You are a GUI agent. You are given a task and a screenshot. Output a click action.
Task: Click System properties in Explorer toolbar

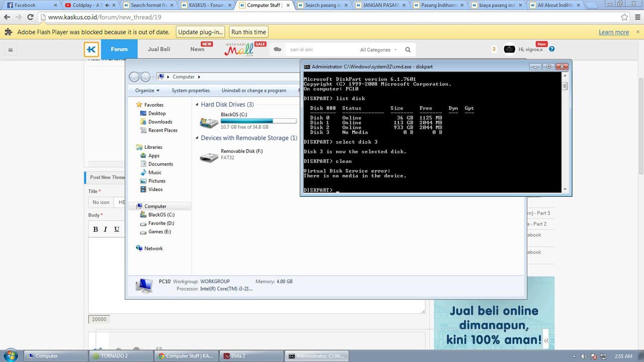[x=191, y=90]
